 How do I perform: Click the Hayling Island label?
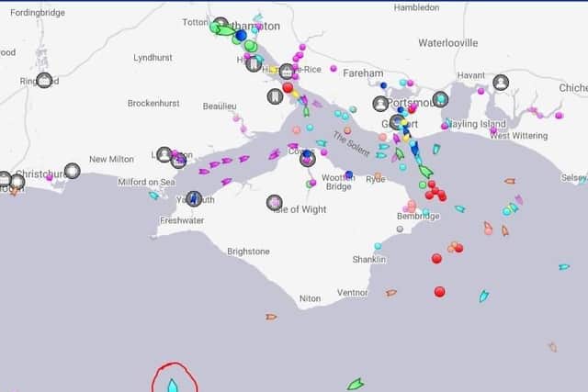[477, 124]
